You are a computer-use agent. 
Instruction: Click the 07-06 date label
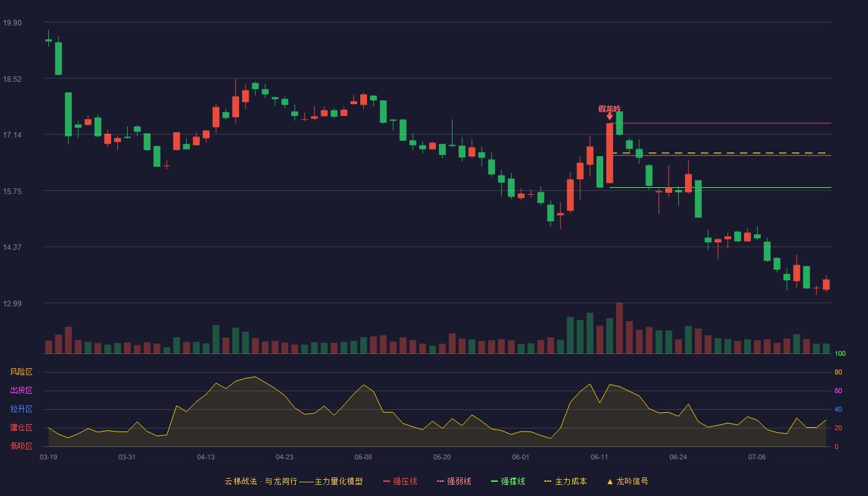click(757, 457)
